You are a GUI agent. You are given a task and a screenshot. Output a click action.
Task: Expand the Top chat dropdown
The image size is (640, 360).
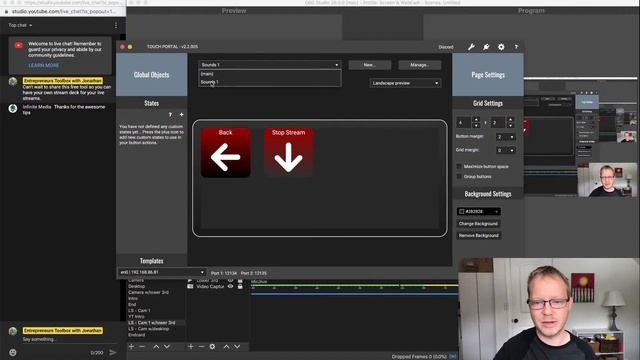(x=20, y=25)
